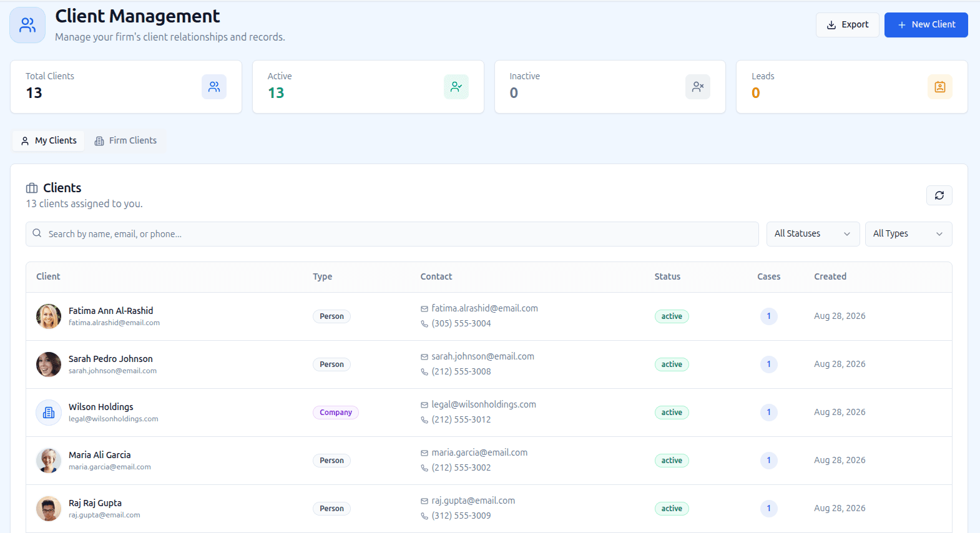The width and height of the screenshot is (980, 533).
Task: Switch to the My Clients tab
Action: click(x=49, y=140)
